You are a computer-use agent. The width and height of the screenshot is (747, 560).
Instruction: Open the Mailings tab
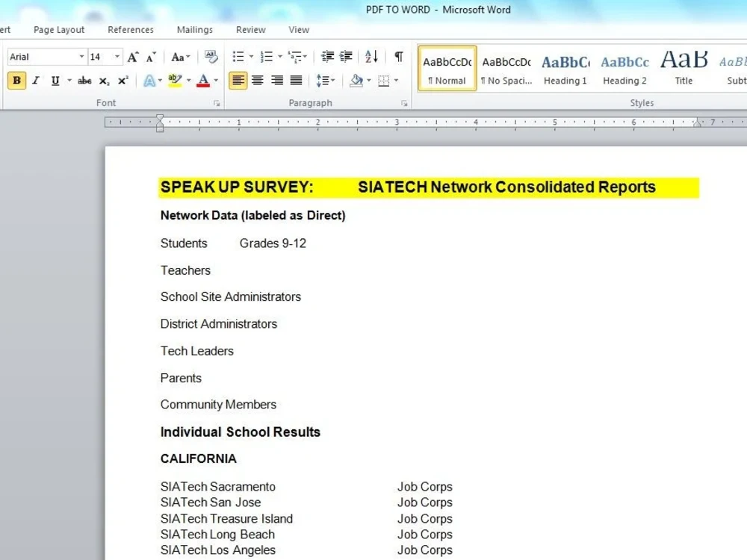[195, 30]
